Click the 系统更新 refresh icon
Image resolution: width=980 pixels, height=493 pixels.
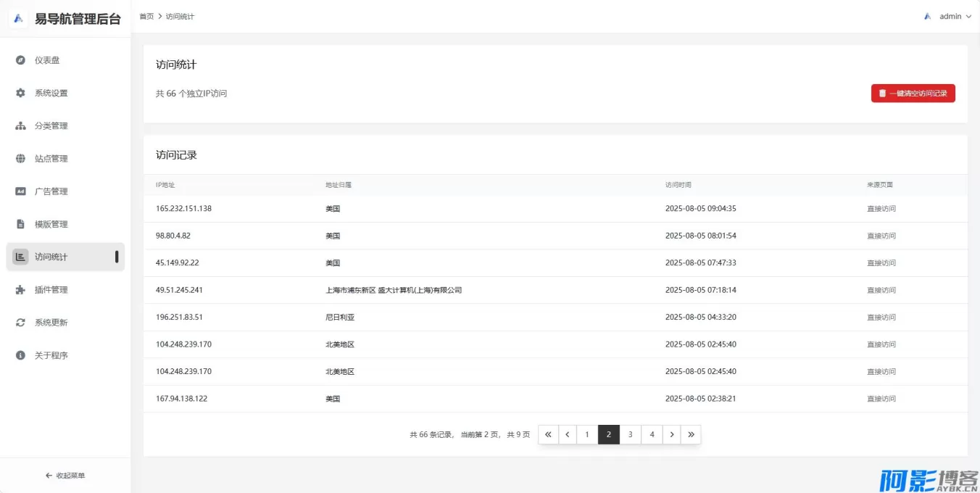click(20, 322)
